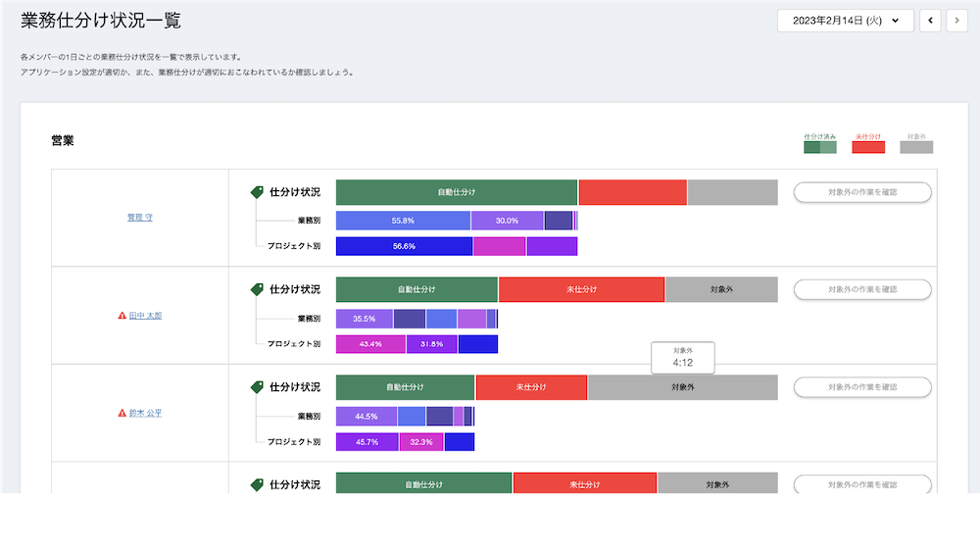
Task: Click the tag icon in 管理 守's row
Action: point(258,192)
